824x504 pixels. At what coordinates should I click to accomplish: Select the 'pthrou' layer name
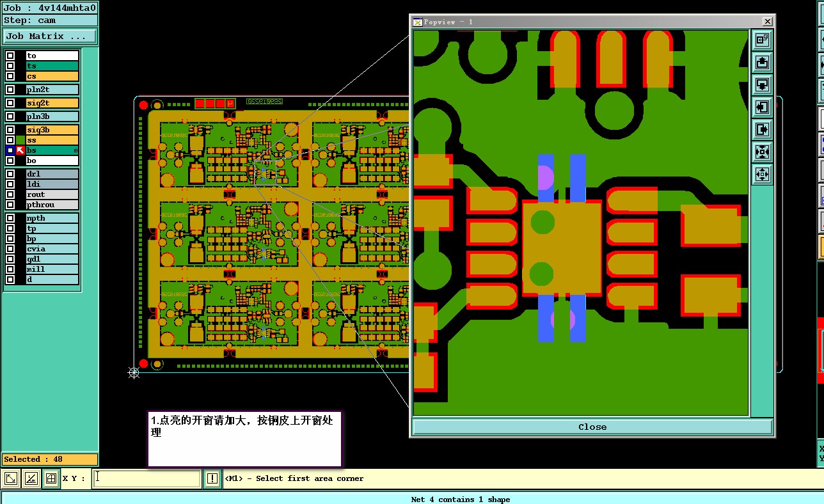(52, 205)
